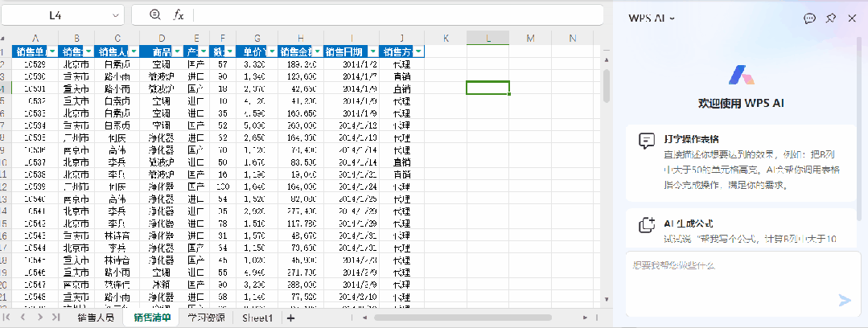
Task: Click horizontal scrollbar right arrow
Action: 585,318
